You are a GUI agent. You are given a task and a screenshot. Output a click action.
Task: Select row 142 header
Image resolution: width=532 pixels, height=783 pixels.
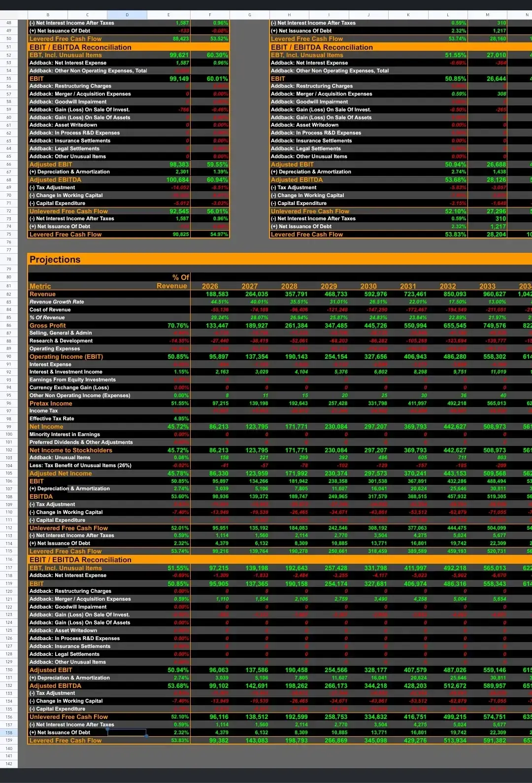9,764
